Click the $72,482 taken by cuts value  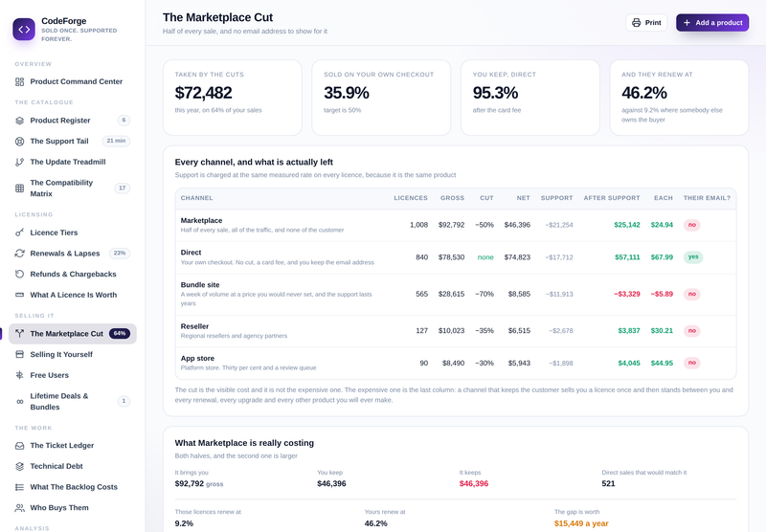click(203, 93)
